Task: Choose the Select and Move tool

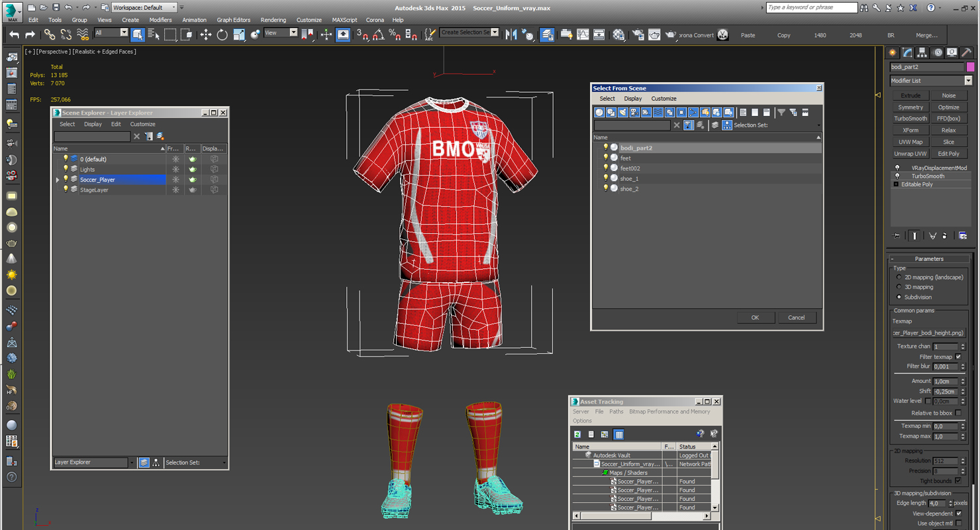Action: (206, 34)
